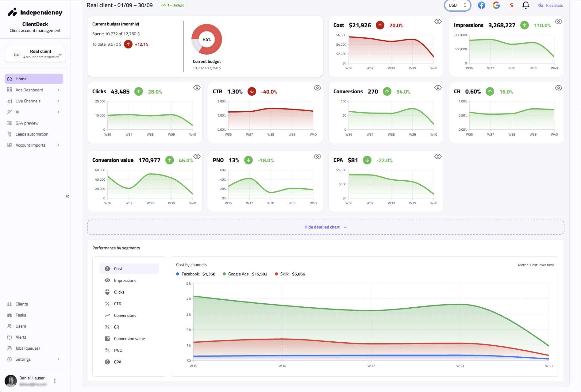Expand AI submenu chevron
Image resolution: width=581 pixels, height=392 pixels.
click(x=58, y=112)
